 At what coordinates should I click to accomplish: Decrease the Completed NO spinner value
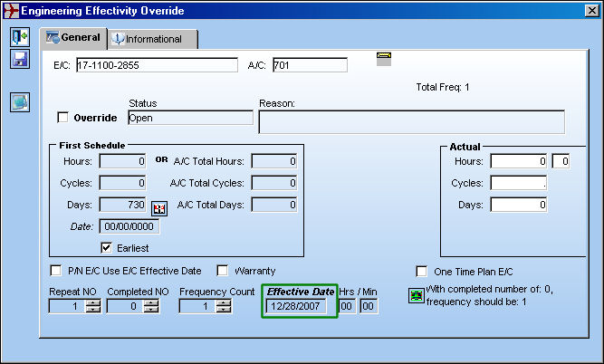(x=151, y=310)
